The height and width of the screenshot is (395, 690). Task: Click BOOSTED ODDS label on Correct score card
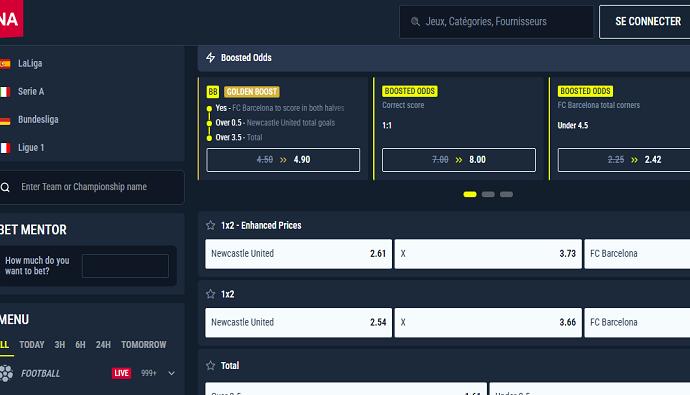[410, 91]
